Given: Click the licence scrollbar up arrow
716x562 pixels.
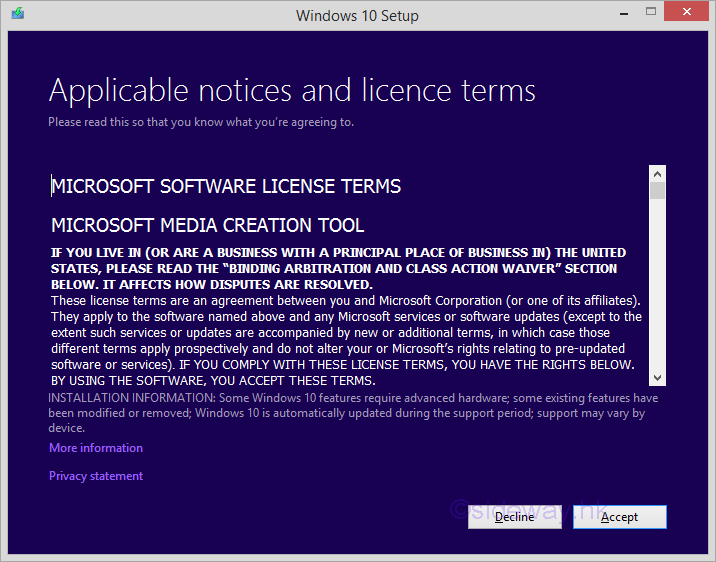Looking at the screenshot, I should [x=657, y=173].
